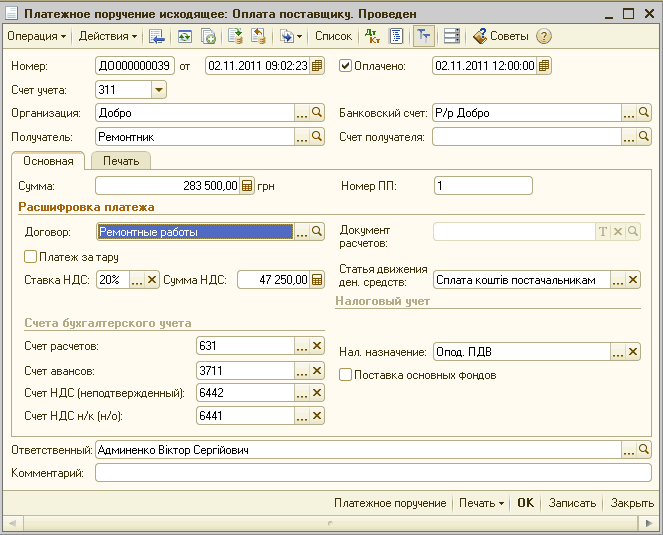
Task: Open the calendar for the document date
Action: click(x=317, y=66)
